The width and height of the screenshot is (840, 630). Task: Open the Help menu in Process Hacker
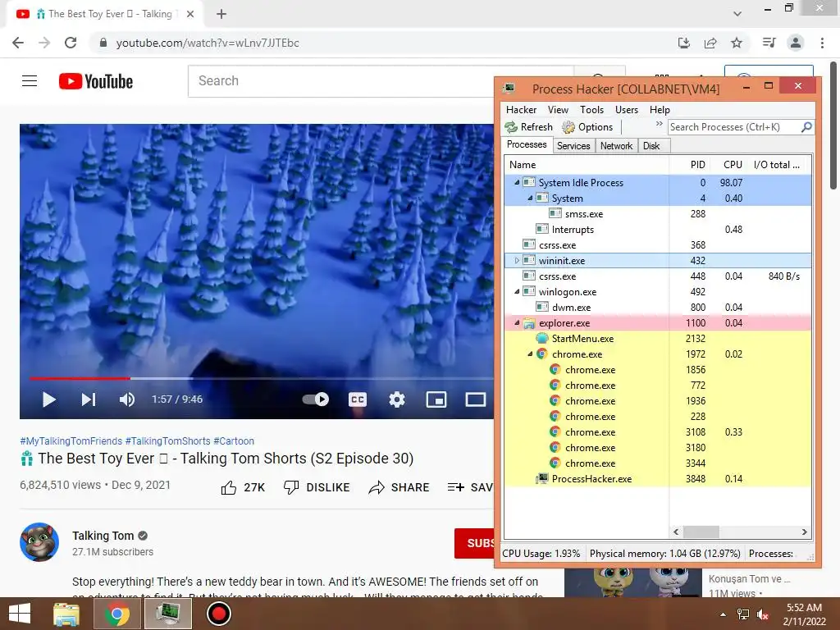(660, 109)
